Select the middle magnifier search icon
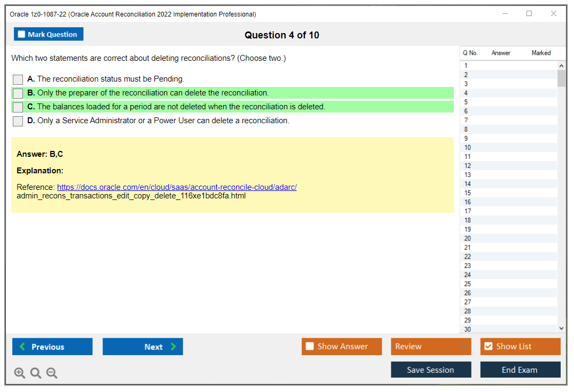 36,373
